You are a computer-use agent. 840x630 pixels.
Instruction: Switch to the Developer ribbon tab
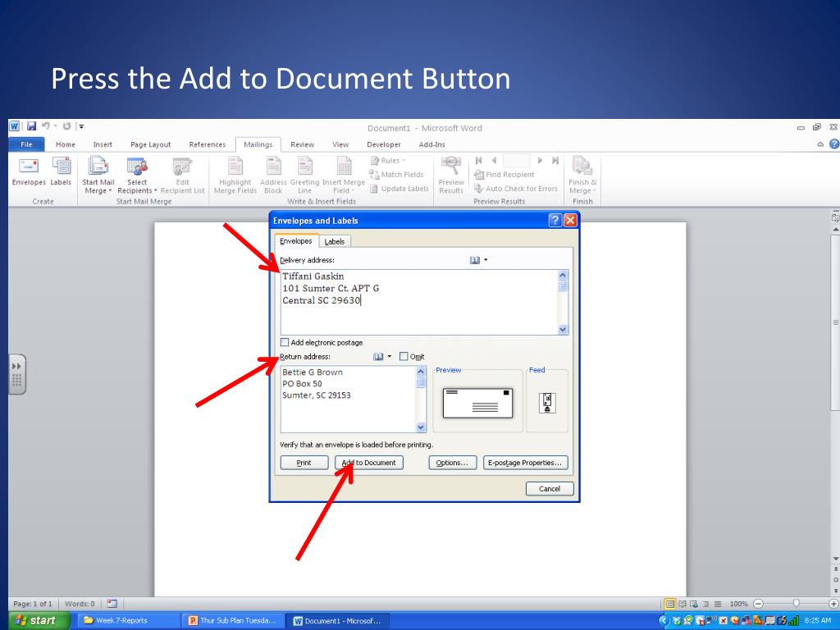tap(384, 144)
